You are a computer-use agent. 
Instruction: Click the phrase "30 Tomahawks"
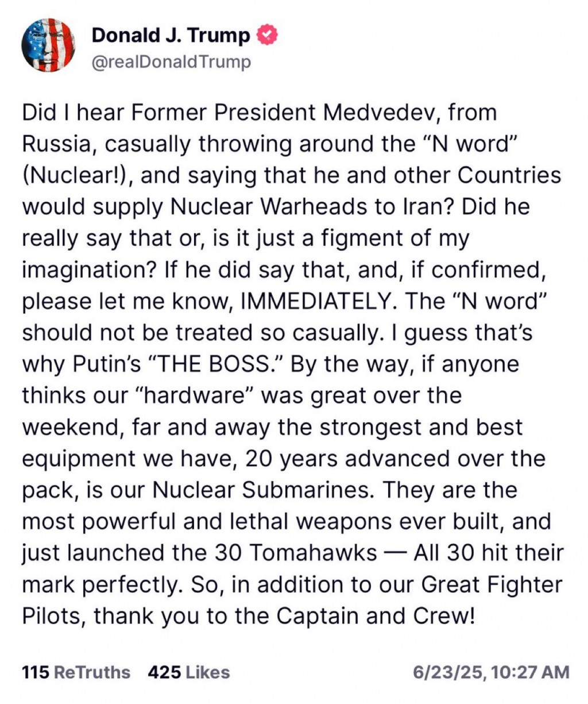pos(296,552)
